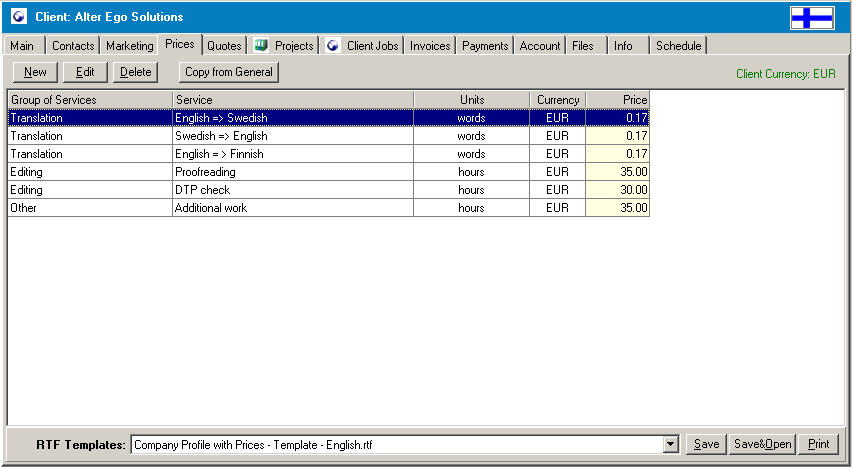The height and width of the screenshot is (467, 852).
Task: Open the Schedule tab
Action: (678, 46)
